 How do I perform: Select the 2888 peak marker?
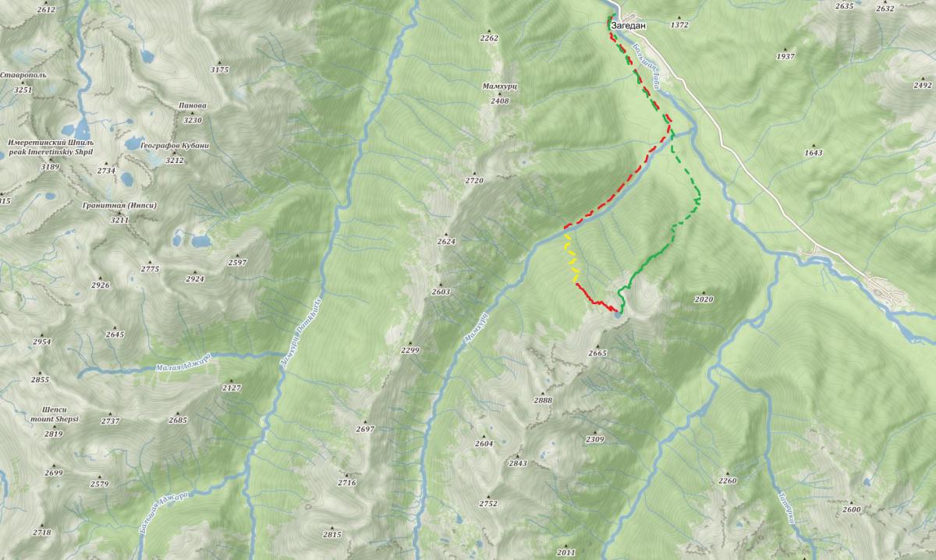coord(543,400)
